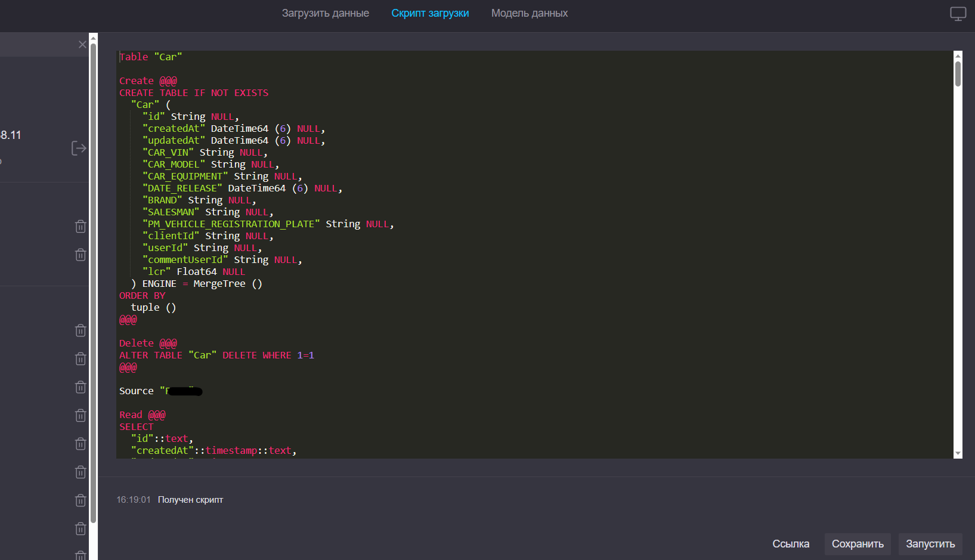Click the code editor's scroll-down arrow

(x=958, y=454)
